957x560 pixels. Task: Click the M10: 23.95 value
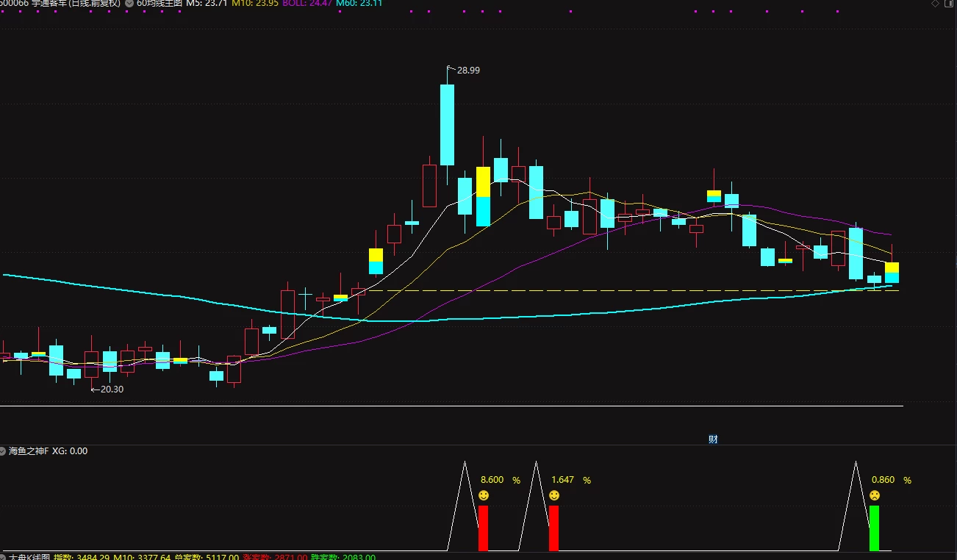(254, 3)
